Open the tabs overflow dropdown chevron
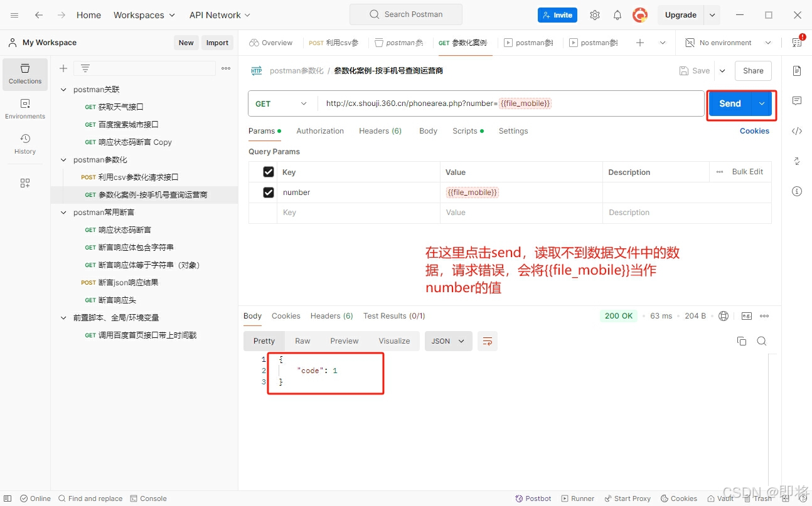The image size is (812, 506). [663, 43]
